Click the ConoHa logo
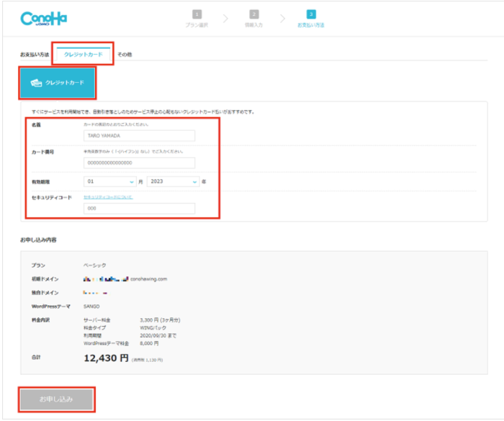 (x=44, y=19)
